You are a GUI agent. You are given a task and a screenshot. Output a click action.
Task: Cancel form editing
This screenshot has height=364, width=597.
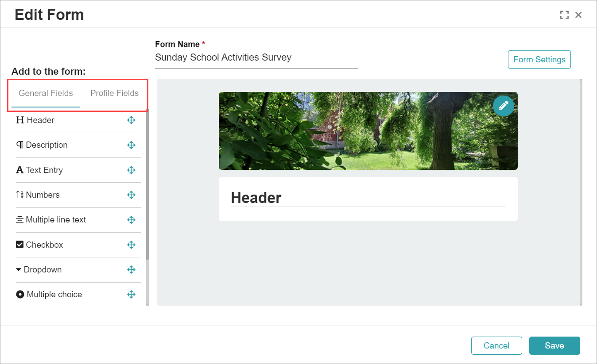click(x=496, y=345)
